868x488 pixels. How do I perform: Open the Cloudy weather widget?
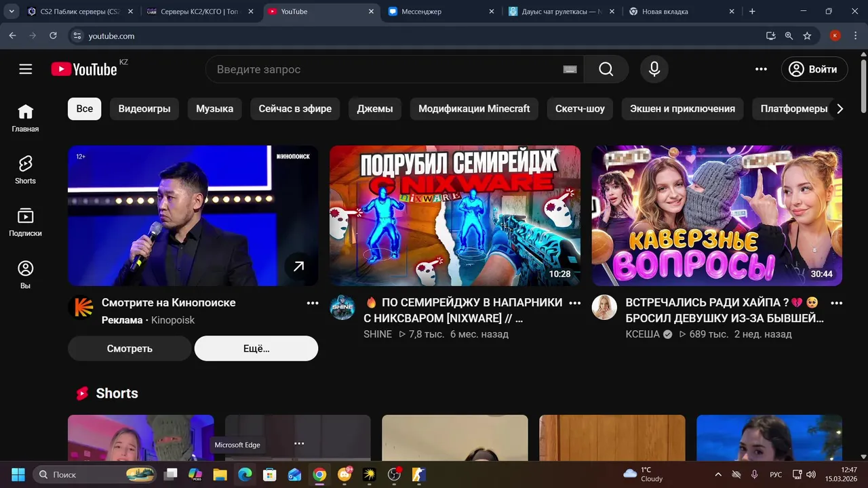[x=643, y=474]
